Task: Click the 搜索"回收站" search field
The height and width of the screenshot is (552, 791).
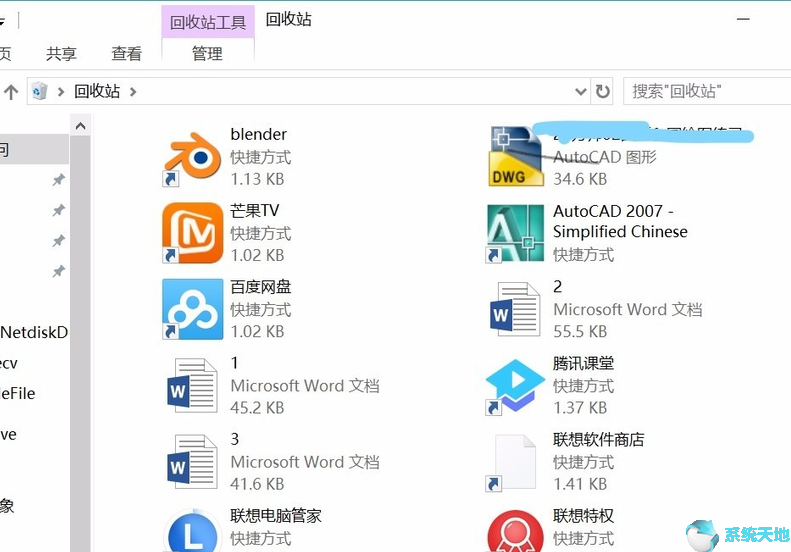Action: [x=707, y=91]
